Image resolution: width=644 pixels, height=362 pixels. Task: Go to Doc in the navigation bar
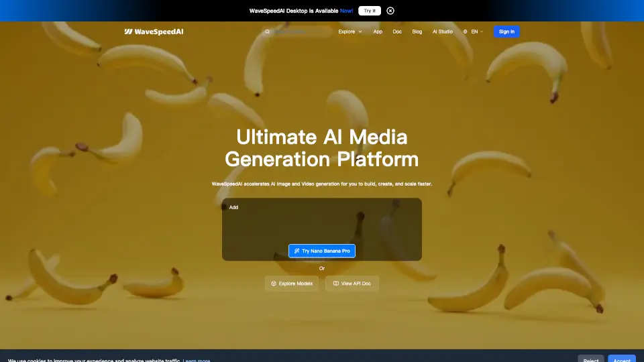coord(397,32)
